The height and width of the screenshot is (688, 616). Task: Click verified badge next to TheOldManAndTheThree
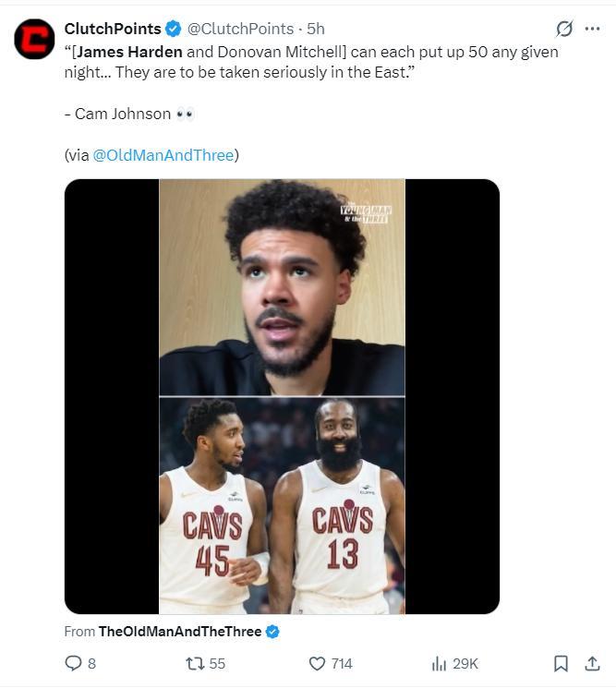(272, 632)
